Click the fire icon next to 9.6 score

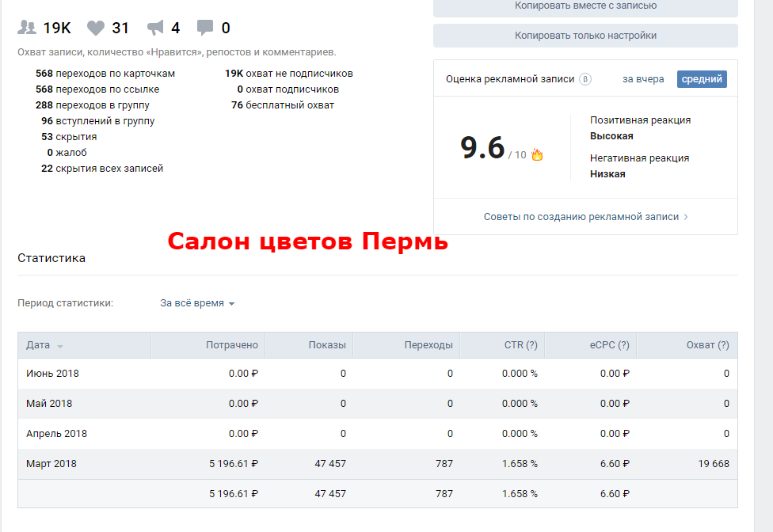pos(537,154)
